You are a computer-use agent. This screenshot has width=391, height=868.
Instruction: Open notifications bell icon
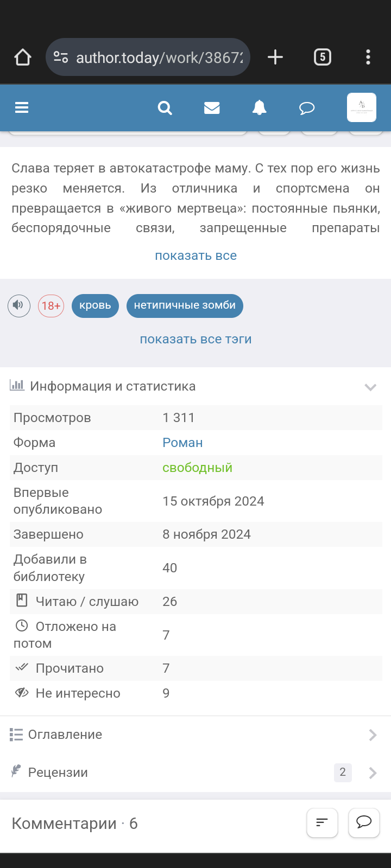pos(259,108)
